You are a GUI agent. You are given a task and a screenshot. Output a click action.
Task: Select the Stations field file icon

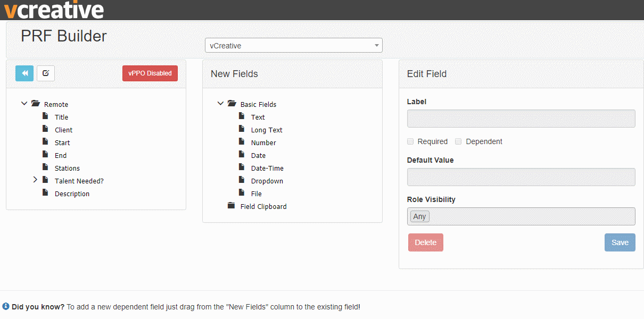click(45, 167)
